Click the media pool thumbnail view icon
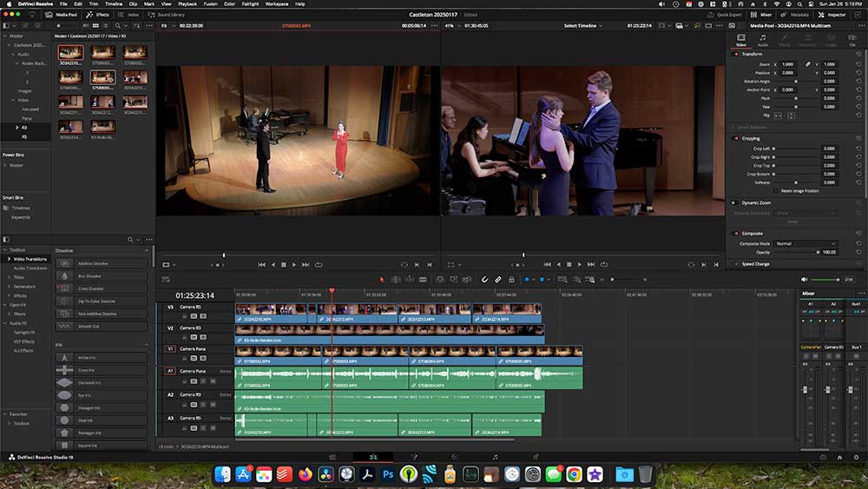 coord(95,25)
